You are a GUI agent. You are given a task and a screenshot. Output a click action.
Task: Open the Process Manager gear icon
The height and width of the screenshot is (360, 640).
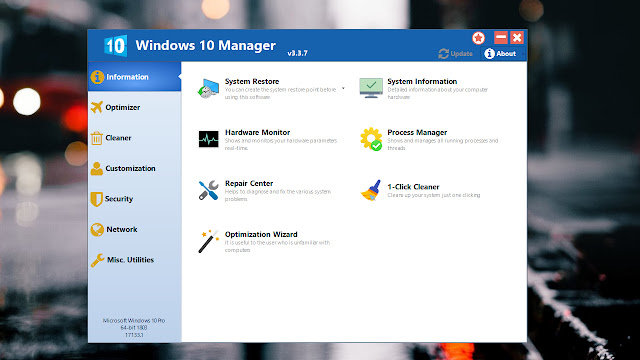(371, 139)
